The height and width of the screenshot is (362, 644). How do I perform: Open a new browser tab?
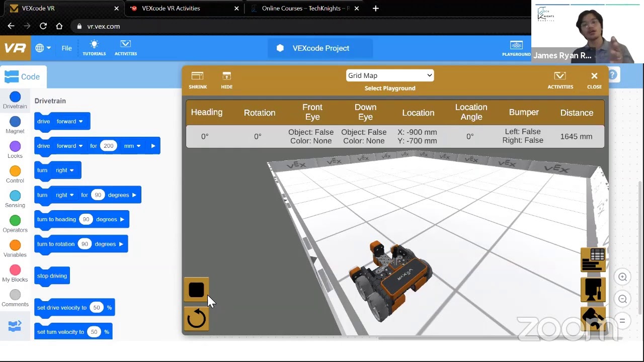(x=375, y=9)
